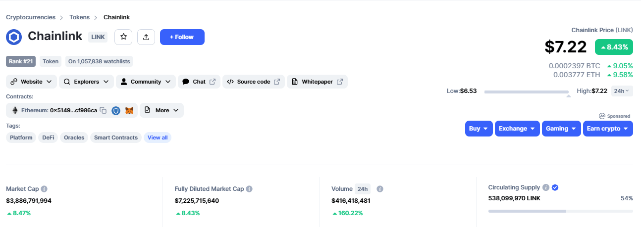The width and height of the screenshot is (644, 227).
Task: Add Chainlink to watchlist with star icon
Action: coord(123,37)
